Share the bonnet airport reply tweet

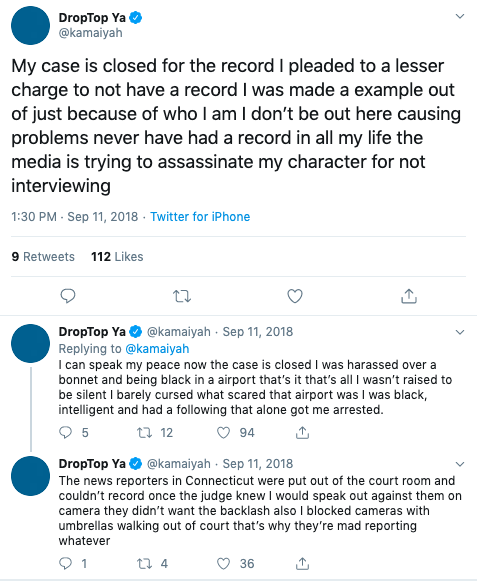(302, 432)
